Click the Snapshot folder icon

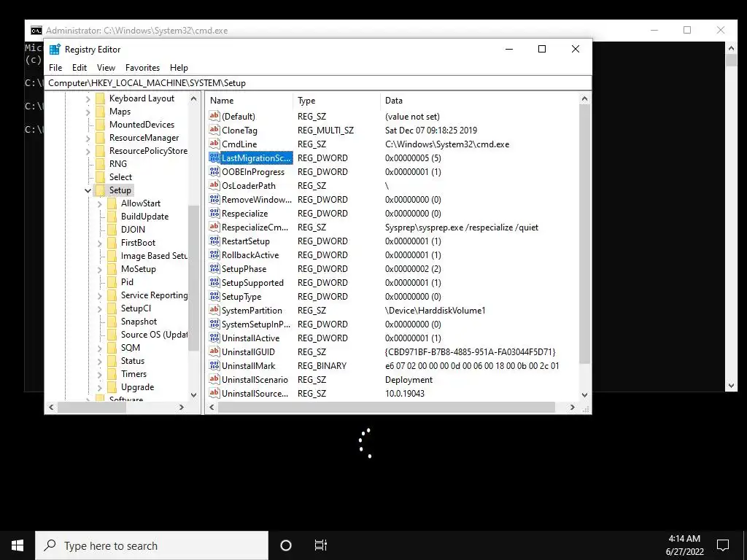click(x=112, y=322)
